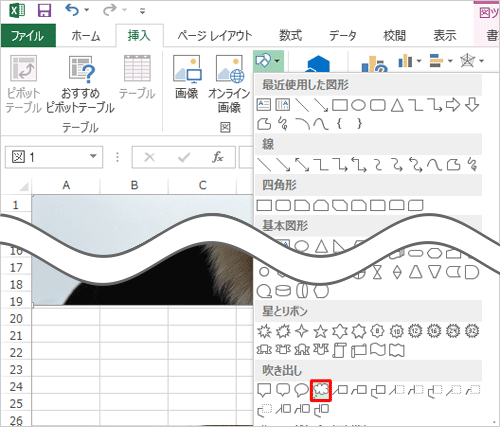Viewport: 500px width, 427px height.
Task: Click the オンライン画像 button
Action: [229, 85]
